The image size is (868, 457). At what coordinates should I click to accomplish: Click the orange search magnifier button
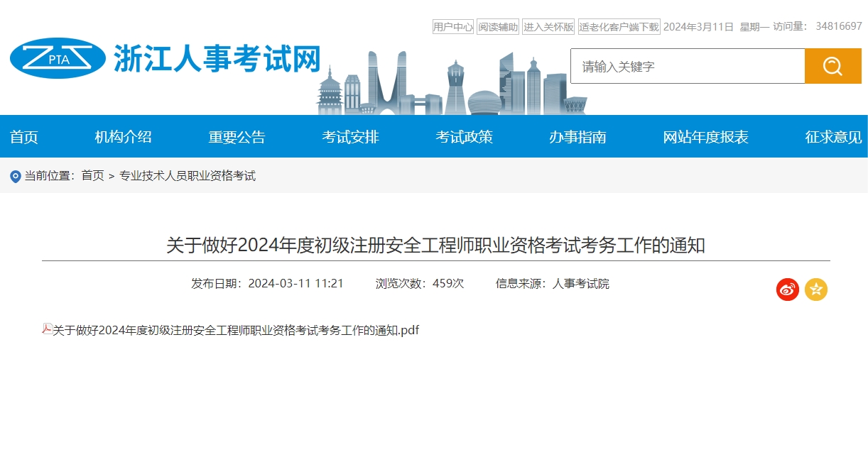[x=832, y=66]
